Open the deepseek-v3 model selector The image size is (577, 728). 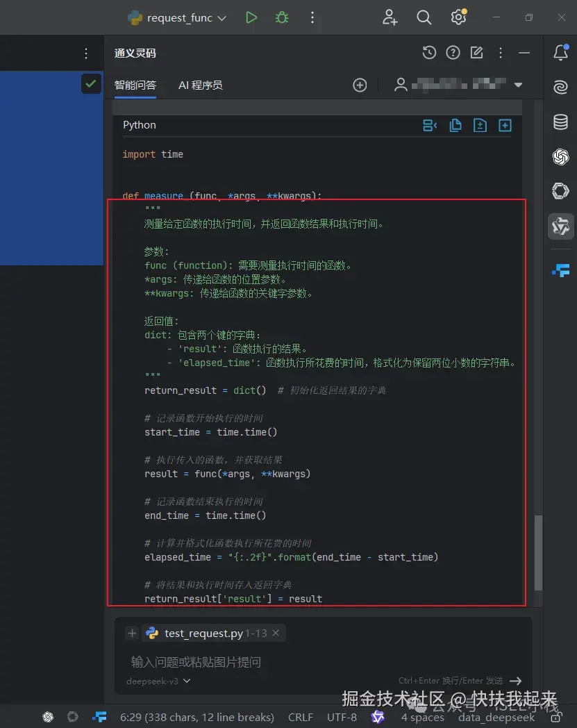click(158, 681)
